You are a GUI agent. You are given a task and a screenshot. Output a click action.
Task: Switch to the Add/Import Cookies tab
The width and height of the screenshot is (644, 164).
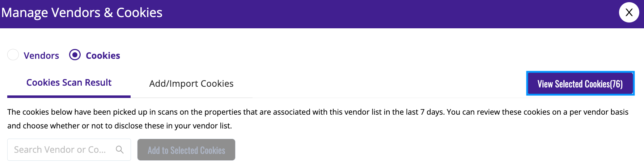coord(191,84)
